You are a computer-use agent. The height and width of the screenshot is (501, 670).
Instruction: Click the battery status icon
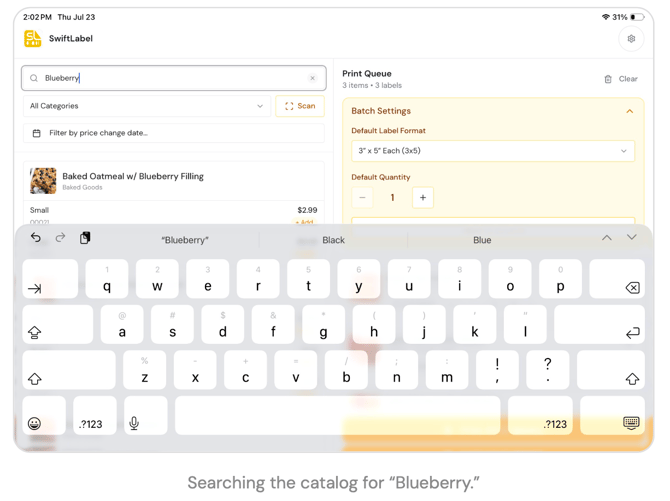pyautogui.click(x=637, y=17)
